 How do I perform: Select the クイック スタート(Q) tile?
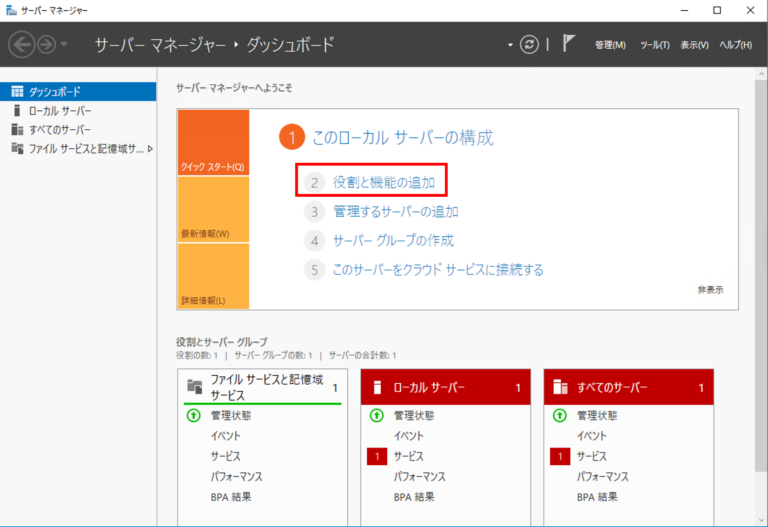click(213, 142)
